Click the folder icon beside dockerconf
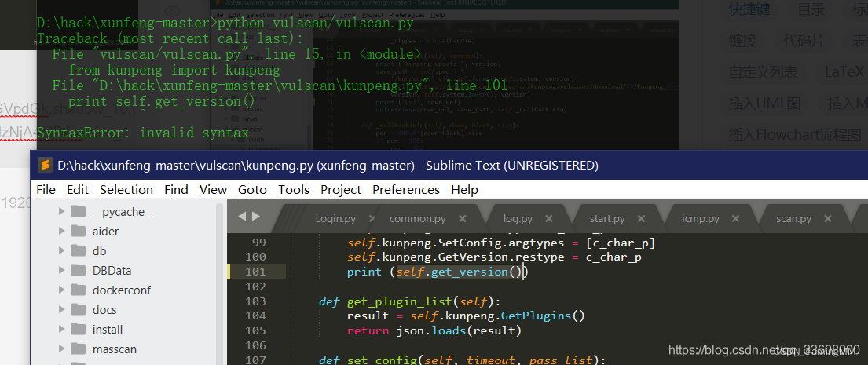The height and width of the screenshot is (365, 868). tap(78, 290)
